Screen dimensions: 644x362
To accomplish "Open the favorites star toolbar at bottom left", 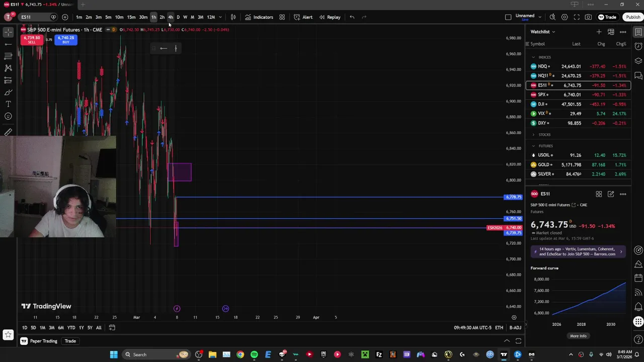I will (8, 334).
